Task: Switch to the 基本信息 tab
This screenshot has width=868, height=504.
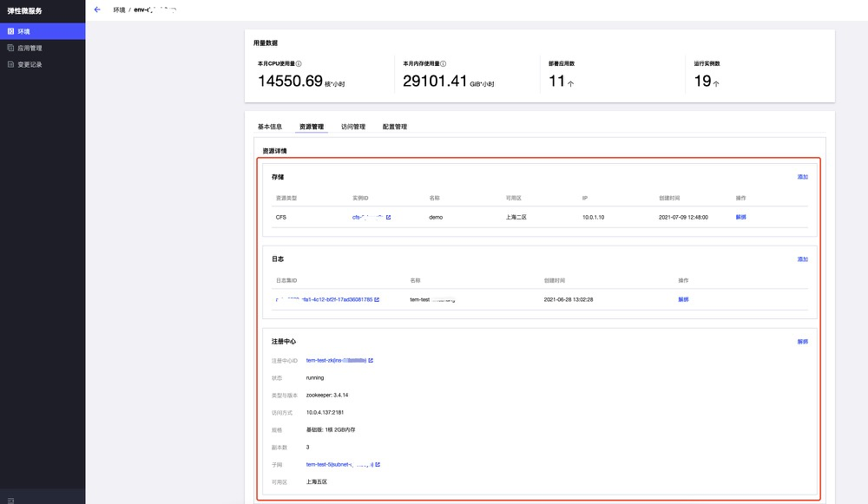Action: (270, 127)
